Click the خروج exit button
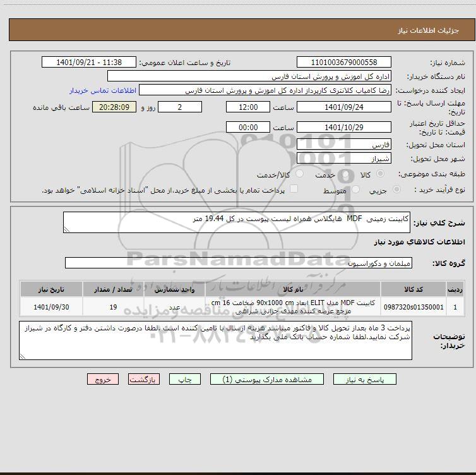Image resolution: width=476 pixels, height=475 pixels. [x=103, y=379]
